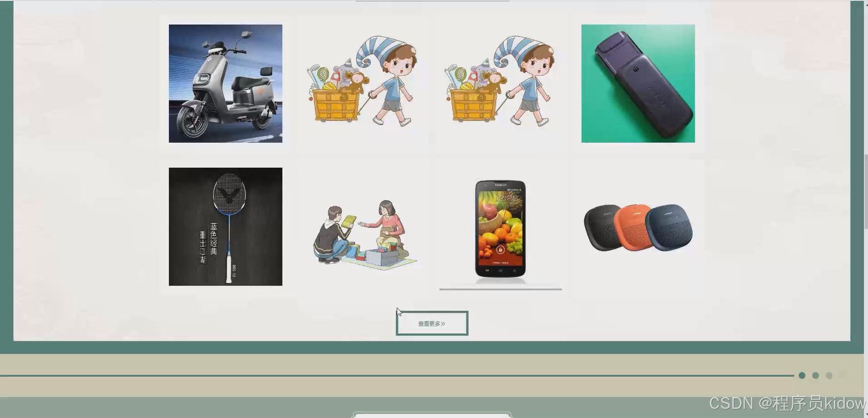Open the three Bose mini speakers image
This screenshot has width=868, height=418.
click(638, 227)
